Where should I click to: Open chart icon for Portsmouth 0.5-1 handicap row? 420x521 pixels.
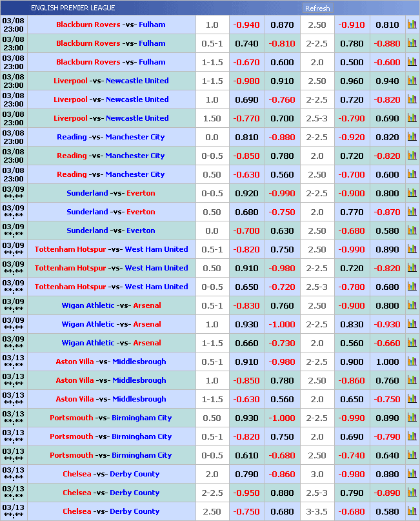click(412, 436)
